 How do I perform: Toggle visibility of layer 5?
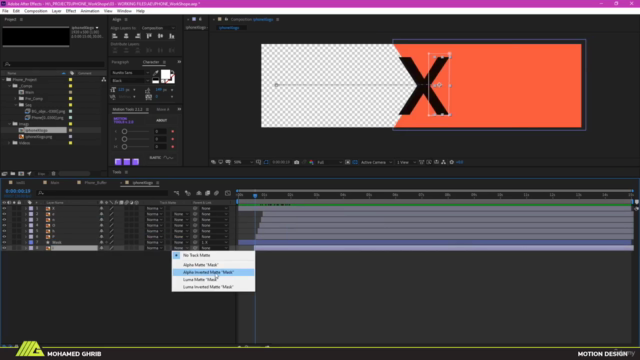[x=4, y=231]
